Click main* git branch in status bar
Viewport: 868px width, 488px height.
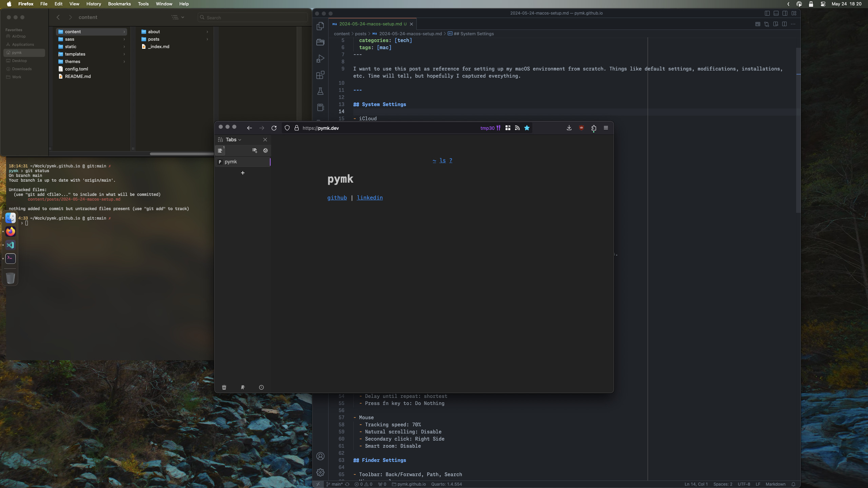click(334, 484)
